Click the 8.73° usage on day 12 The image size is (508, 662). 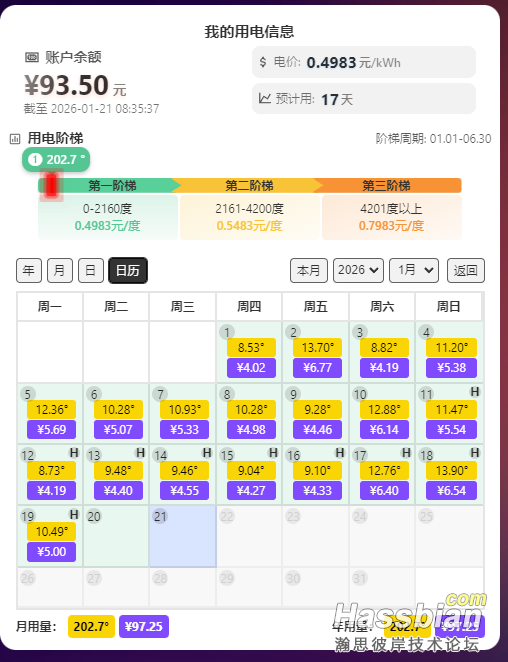click(x=52, y=470)
